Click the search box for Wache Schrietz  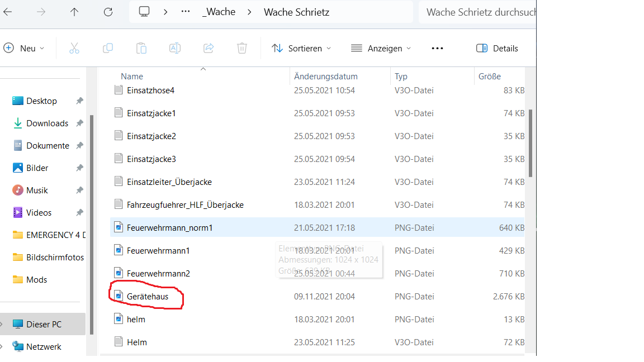478,12
